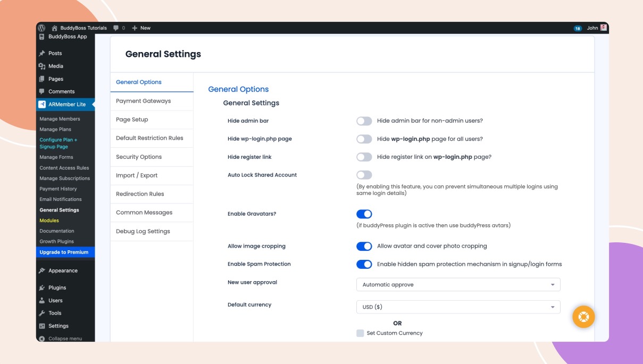
Task: Click the Tools wrench icon
Action: point(42,313)
